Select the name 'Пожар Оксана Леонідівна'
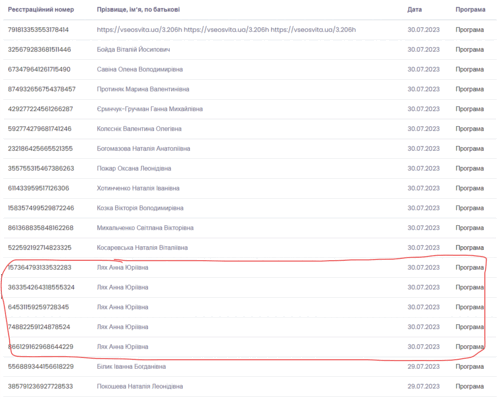 tap(134, 168)
